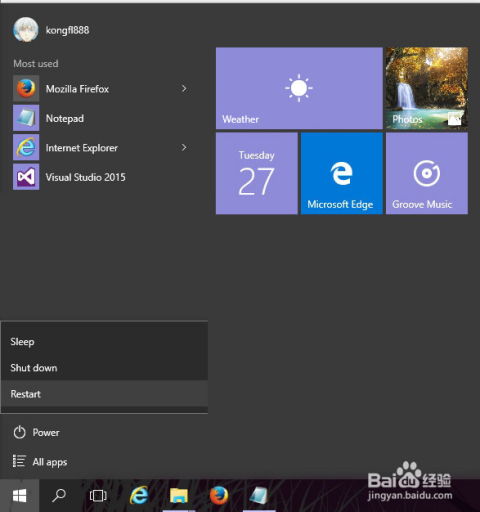Click the Windows Start button on taskbar
480x512 pixels.
pos(19,496)
